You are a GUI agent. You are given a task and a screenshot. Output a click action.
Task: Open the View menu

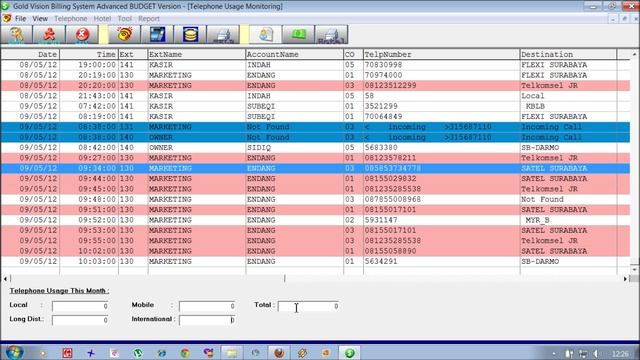pyautogui.click(x=40, y=19)
